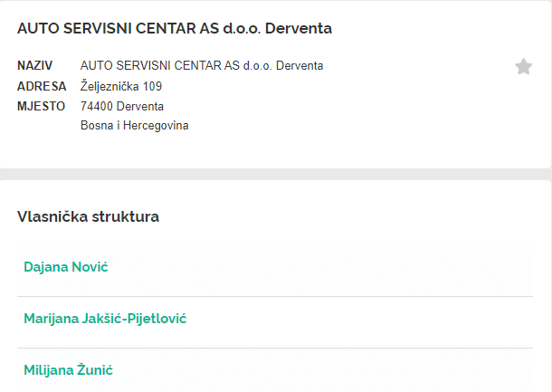This screenshot has height=392, width=552.
Task: Click the gray band between the two cards
Action: click(x=275, y=174)
